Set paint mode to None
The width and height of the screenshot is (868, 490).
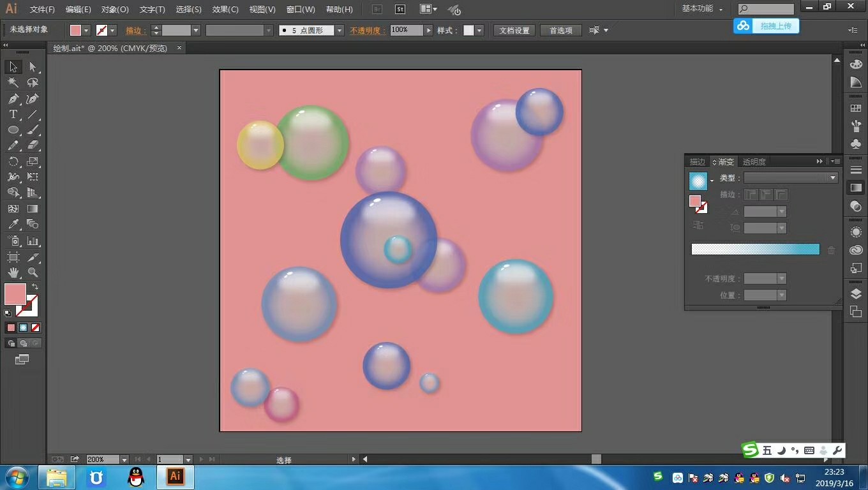click(36, 327)
